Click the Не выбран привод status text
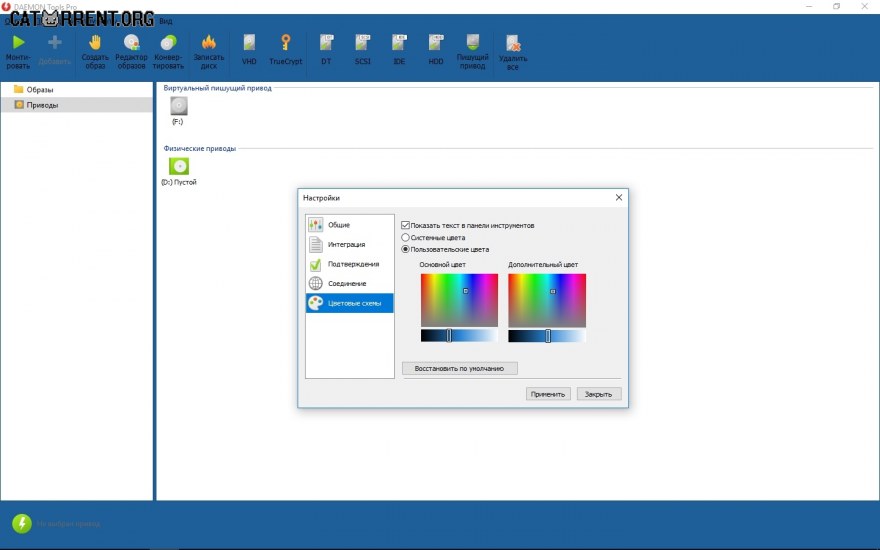The width and height of the screenshot is (880, 550). [68, 524]
